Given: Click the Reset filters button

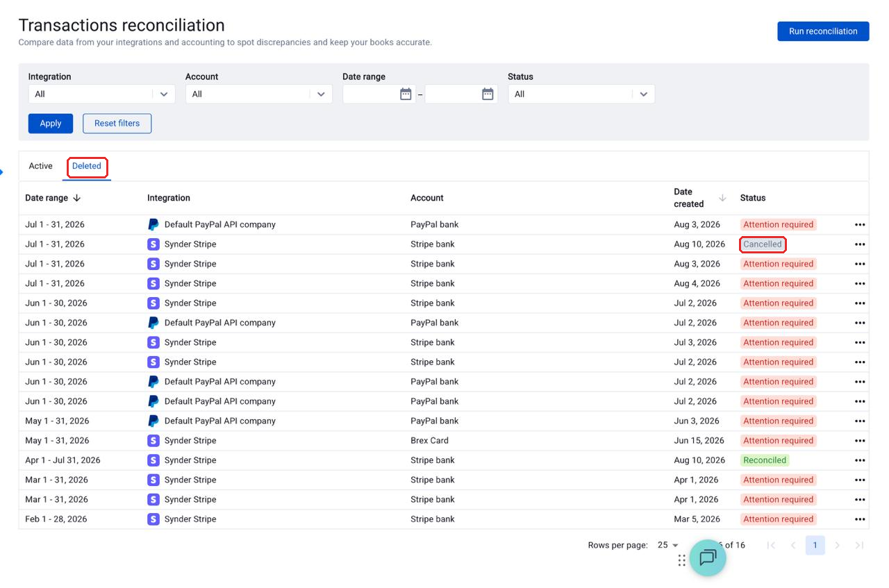Looking at the screenshot, I should (117, 124).
